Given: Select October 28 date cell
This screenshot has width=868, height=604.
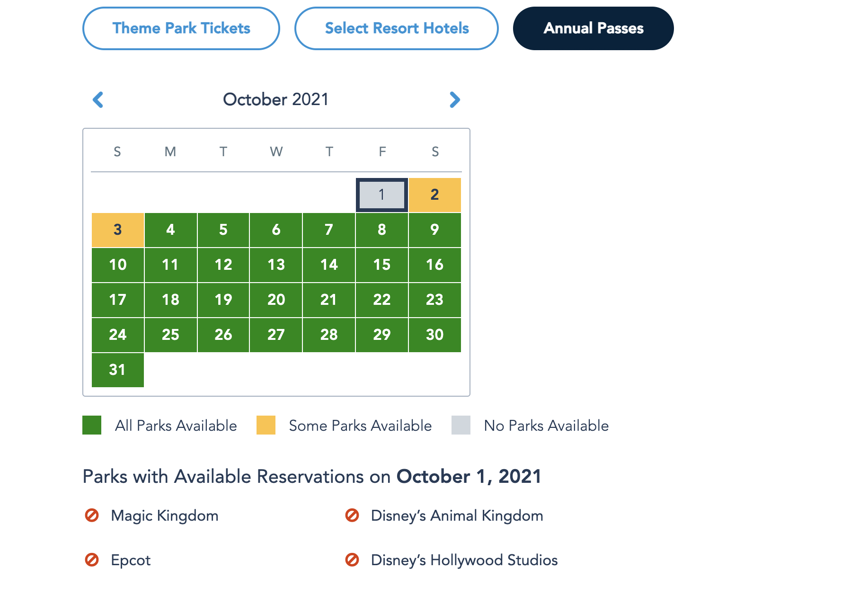Looking at the screenshot, I should tap(329, 335).
